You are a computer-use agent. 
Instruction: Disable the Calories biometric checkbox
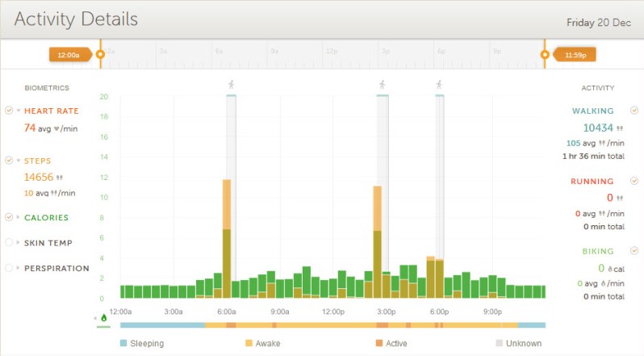pyautogui.click(x=8, y=217)
